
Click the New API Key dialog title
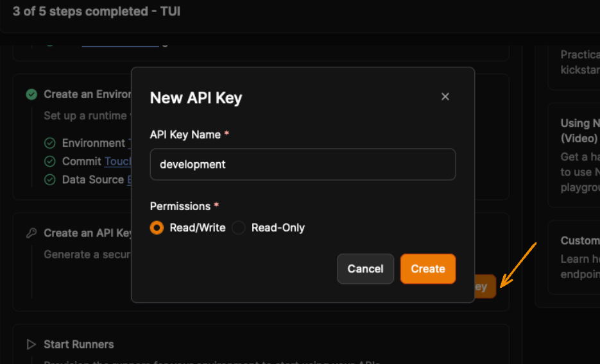pyautogui.click(x=196, y=98)
